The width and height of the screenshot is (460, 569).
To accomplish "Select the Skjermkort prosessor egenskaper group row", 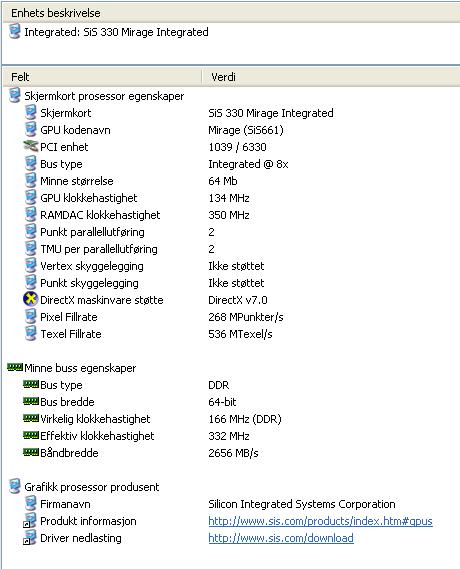I will click(104, 96).
